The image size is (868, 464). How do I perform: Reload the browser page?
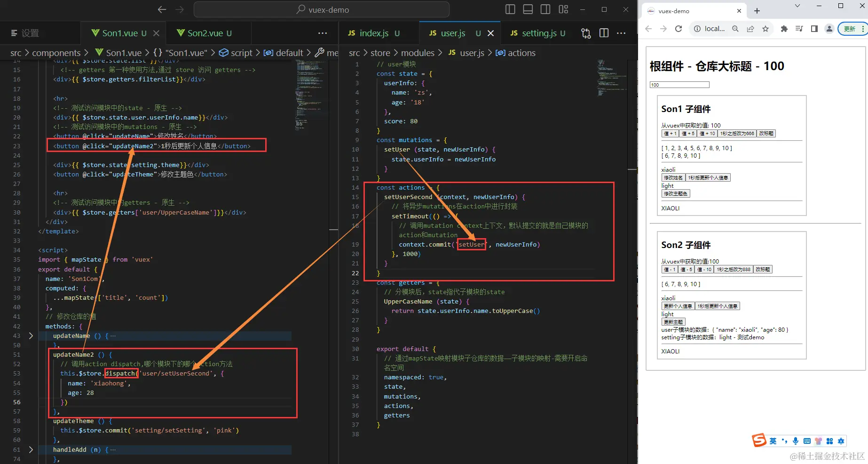(679, 29)
